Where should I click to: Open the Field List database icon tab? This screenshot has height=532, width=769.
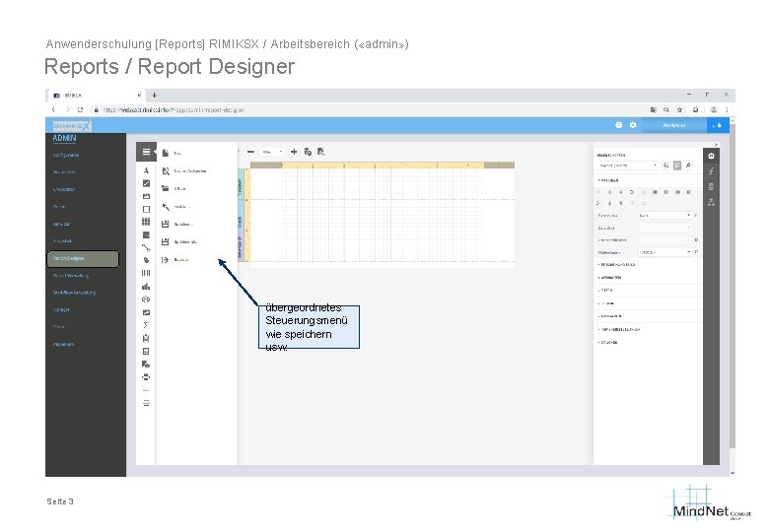tap(711, 186)
